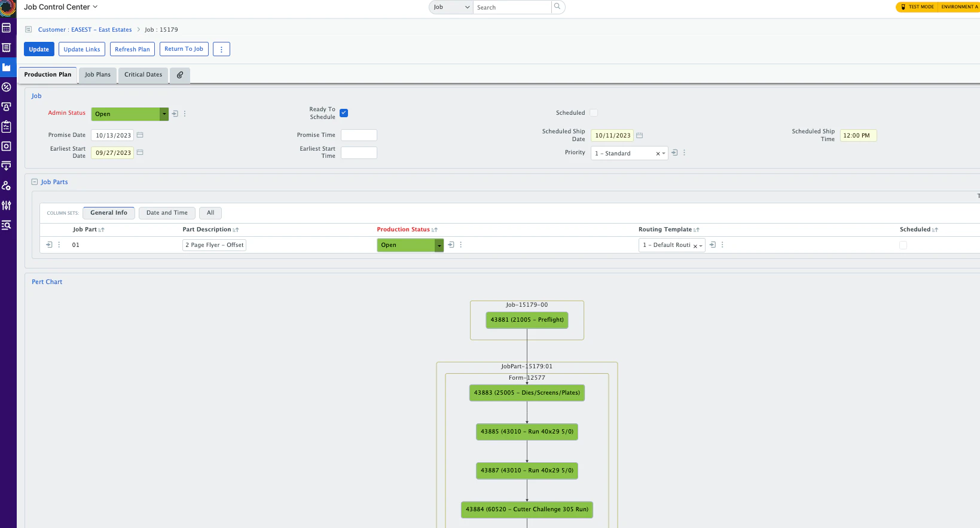This screenshot has width=980, height=528.
Task: Open the receipt list icon in the sidebar
Action: (7, 47)
